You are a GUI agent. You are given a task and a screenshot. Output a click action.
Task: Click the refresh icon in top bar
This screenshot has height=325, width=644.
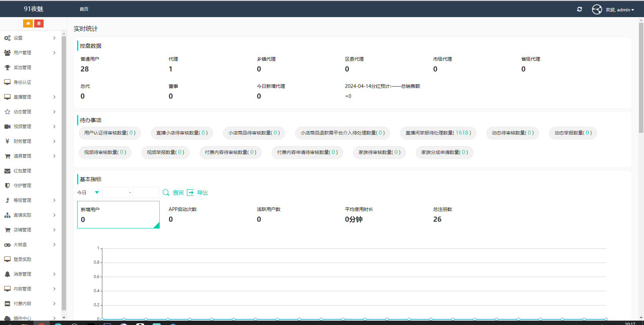point(579,9)
